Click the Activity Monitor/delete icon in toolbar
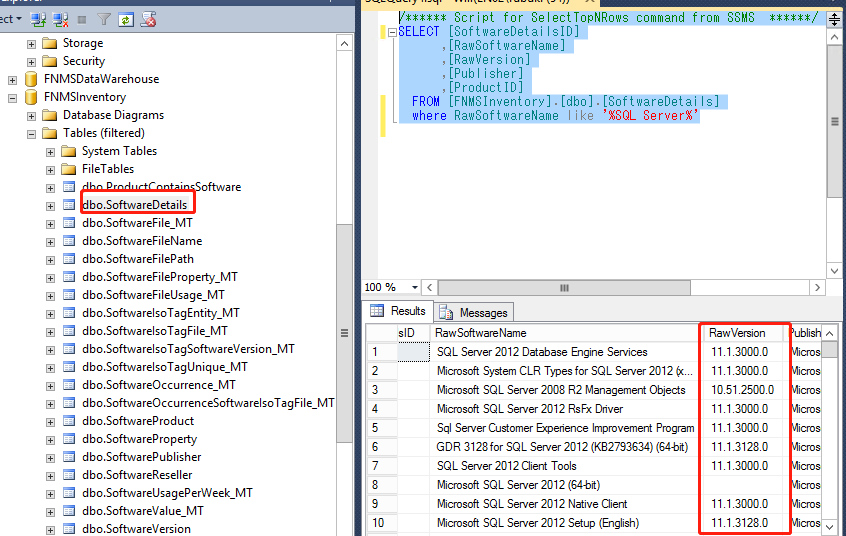The image size is (846, 536). click(148, 20)
